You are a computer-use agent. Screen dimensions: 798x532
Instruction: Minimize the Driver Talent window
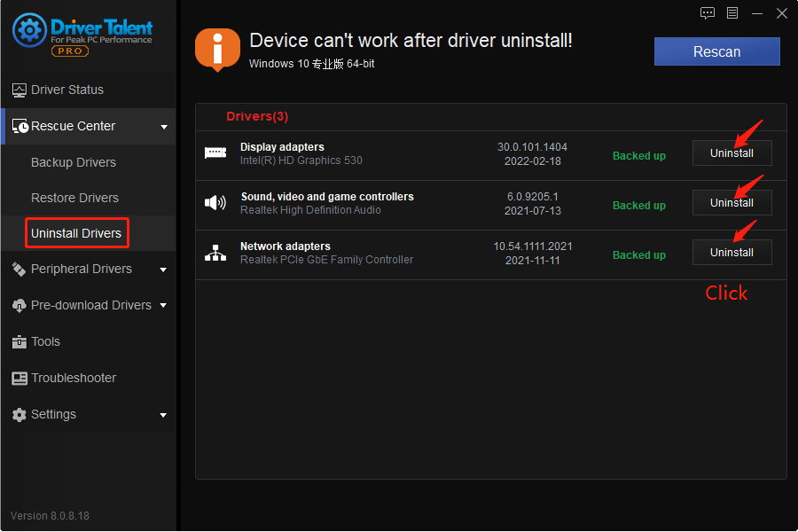[x=757, y=14]
